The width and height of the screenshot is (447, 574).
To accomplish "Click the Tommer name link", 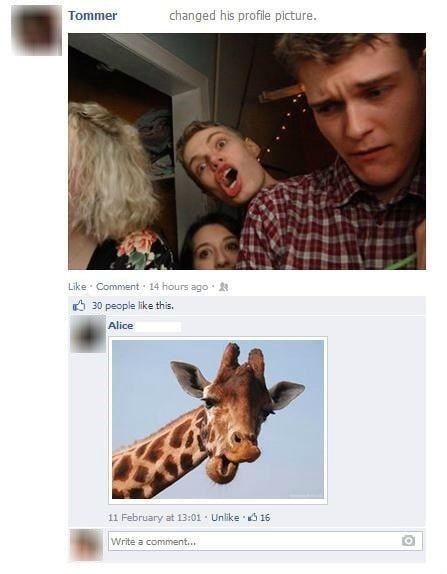I will coord(93,16).
